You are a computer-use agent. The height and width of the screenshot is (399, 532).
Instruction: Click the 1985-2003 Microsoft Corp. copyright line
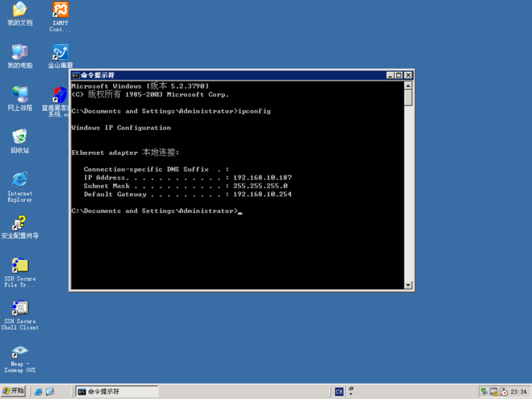click(150, 94)
